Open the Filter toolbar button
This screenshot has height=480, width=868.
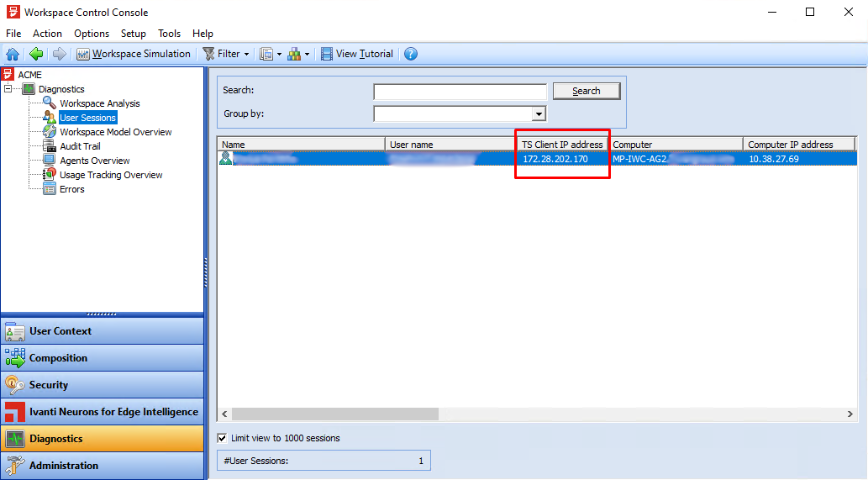click(x=222, y=54)
